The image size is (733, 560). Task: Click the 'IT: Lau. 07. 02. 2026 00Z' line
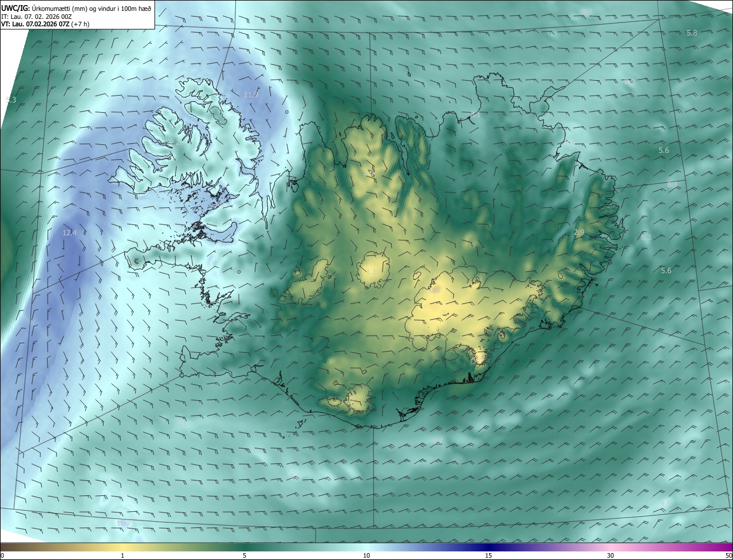pyautogui.click(x=36, y=16)
